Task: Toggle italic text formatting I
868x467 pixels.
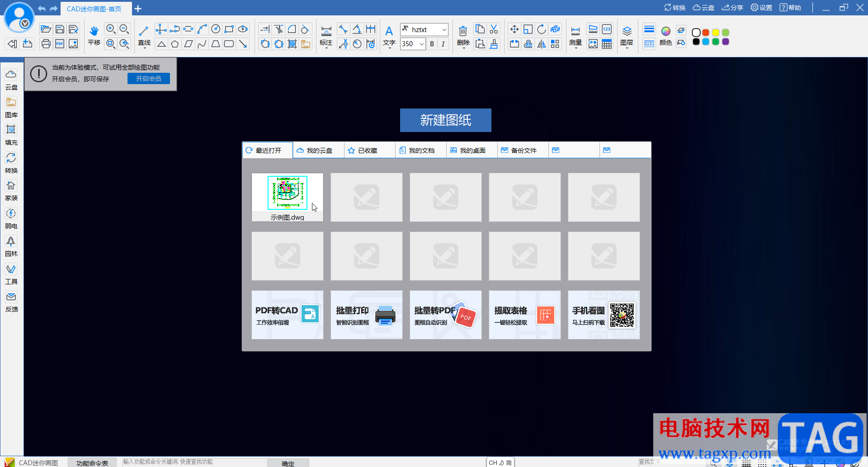Action: (443, 44)
